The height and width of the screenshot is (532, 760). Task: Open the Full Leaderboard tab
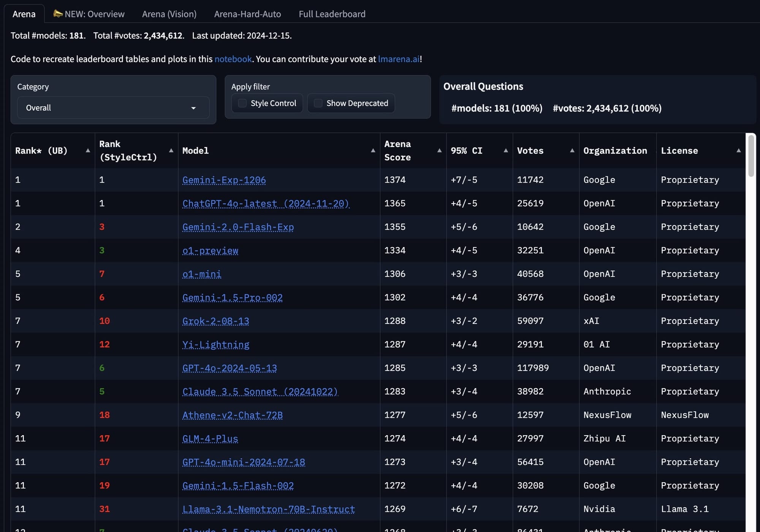(332, 14)
